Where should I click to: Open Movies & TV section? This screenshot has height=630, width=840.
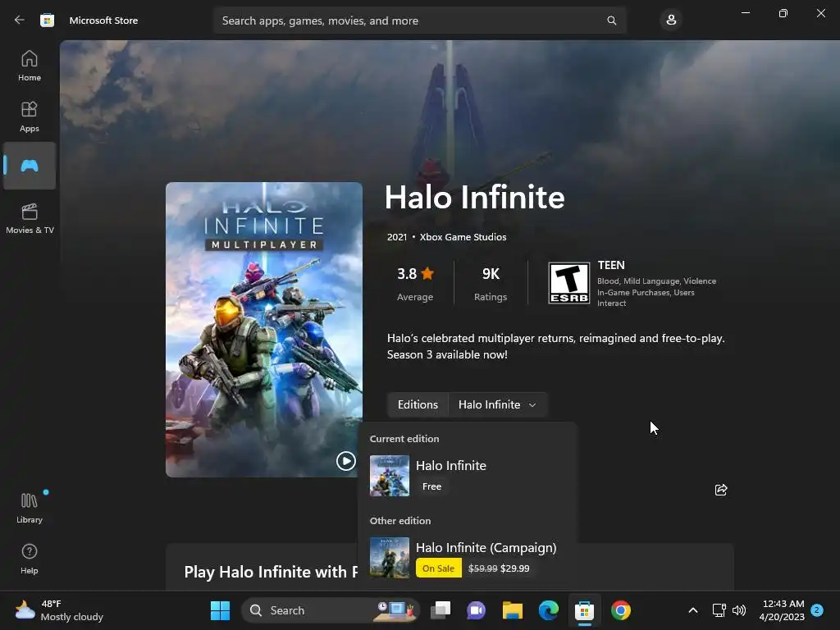point(30,218)
